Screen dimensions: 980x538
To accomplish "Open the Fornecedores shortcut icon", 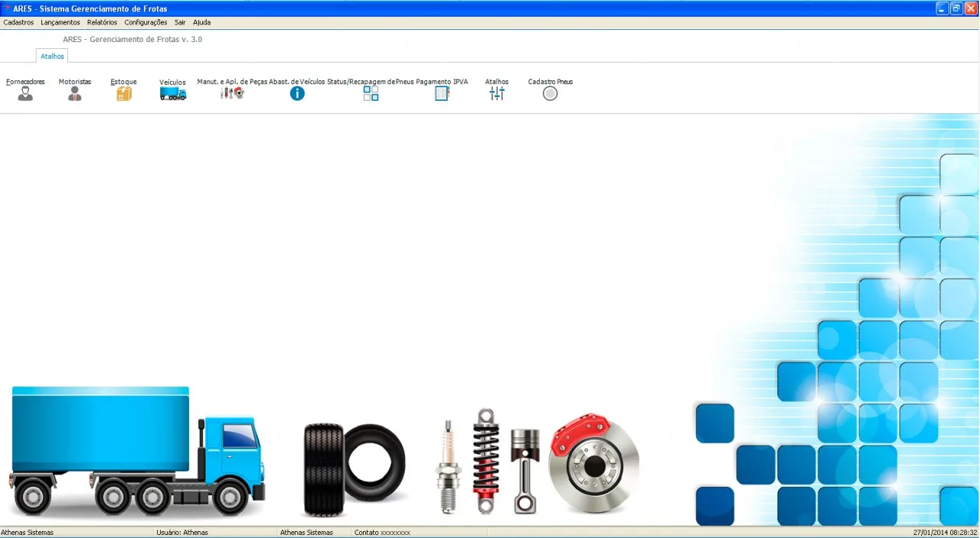I will click(25, 93).
